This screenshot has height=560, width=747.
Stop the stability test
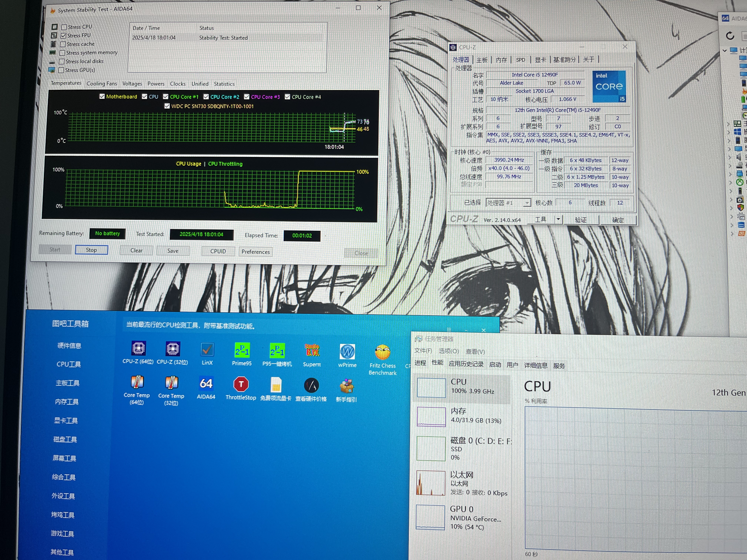(x=92, y=250)
